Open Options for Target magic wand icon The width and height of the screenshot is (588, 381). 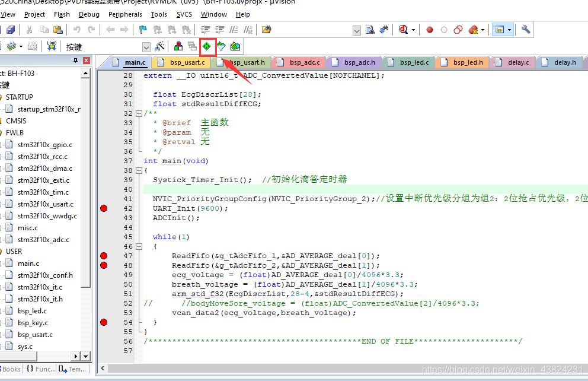tap(160, 46)
